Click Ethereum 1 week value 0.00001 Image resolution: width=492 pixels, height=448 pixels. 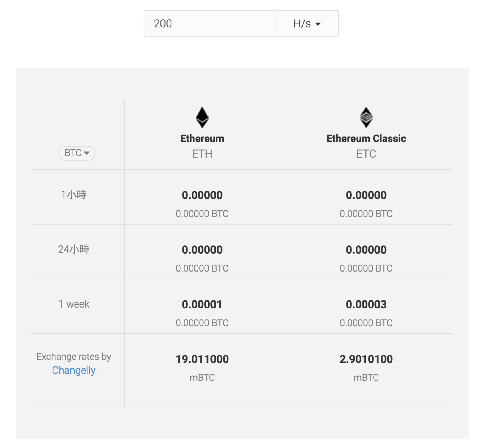pos(202,304)
